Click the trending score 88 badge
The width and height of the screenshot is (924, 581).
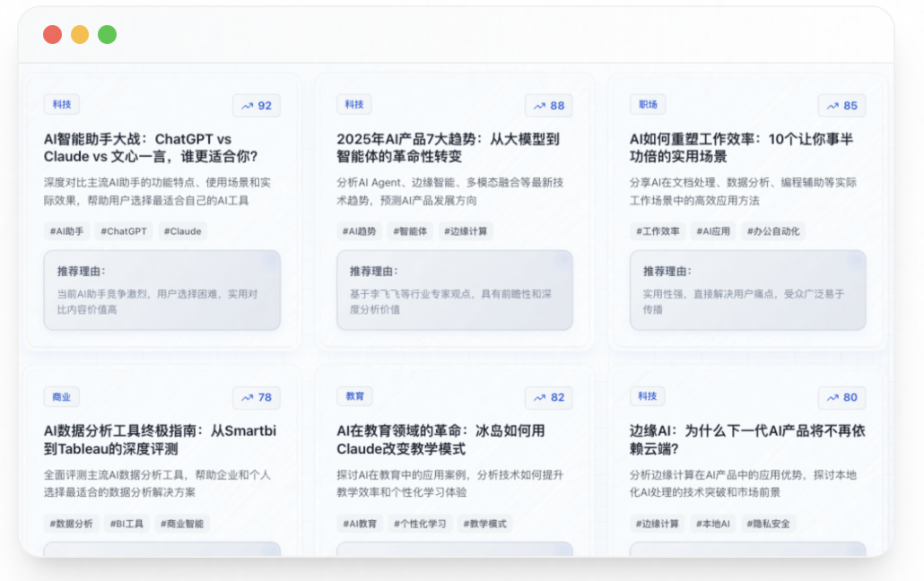click(549, 106)
